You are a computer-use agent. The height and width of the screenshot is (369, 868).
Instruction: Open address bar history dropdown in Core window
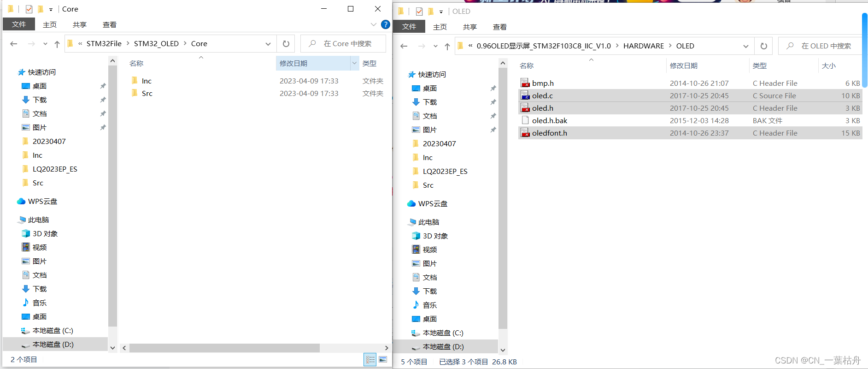(x=268, y=44)
